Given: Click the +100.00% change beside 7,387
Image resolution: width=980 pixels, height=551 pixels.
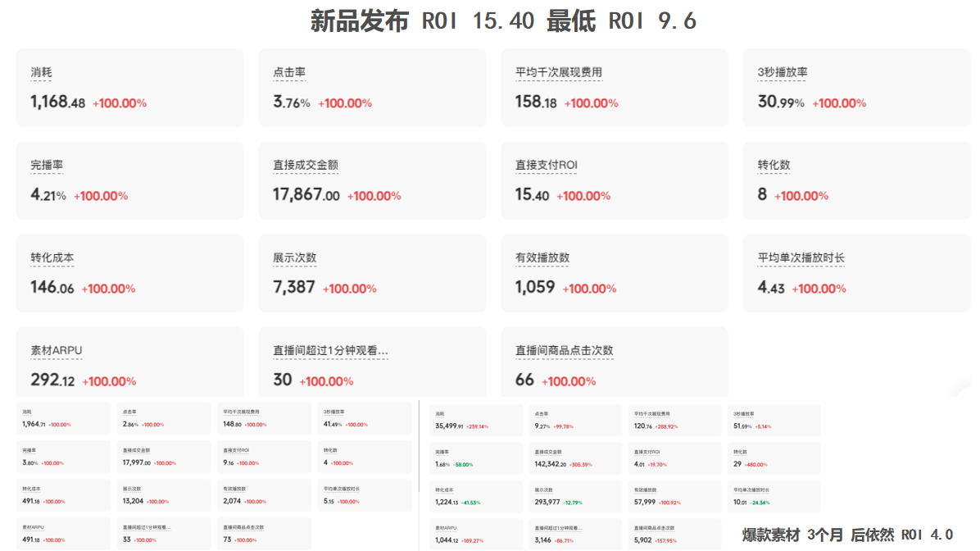Looking at the screenshot, I should (349, 289).
